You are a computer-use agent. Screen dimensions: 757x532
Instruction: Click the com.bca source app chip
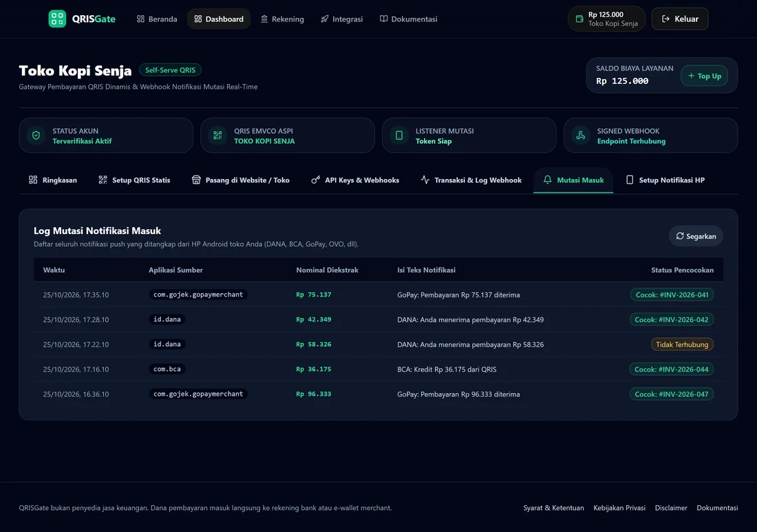[167, 369]
